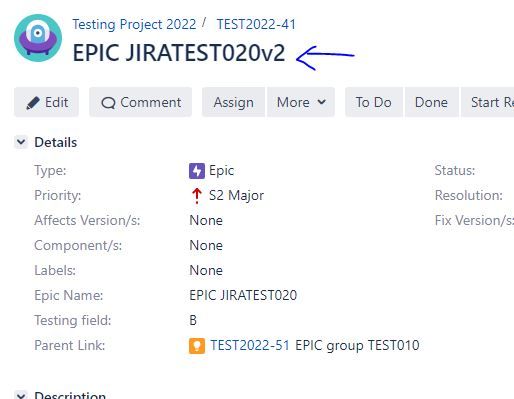Click the Labels value None

[206, 270]
